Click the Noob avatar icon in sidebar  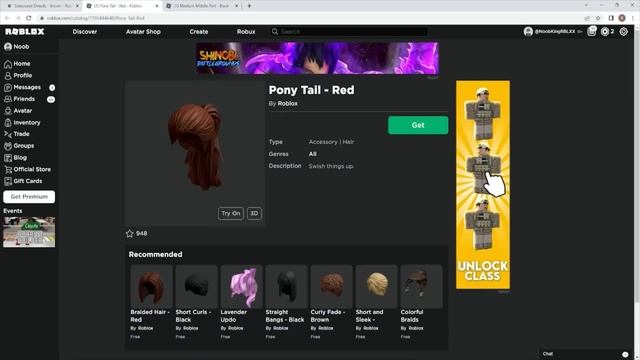[8, 47]
